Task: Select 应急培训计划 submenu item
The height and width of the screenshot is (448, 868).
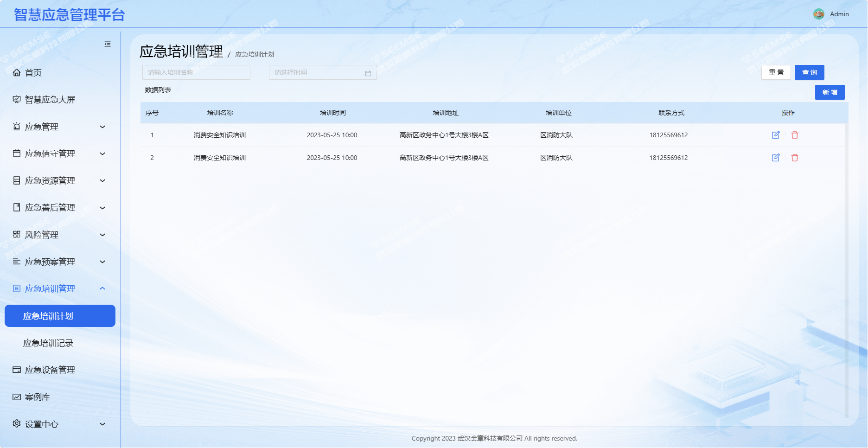Action: coord(60,316)
